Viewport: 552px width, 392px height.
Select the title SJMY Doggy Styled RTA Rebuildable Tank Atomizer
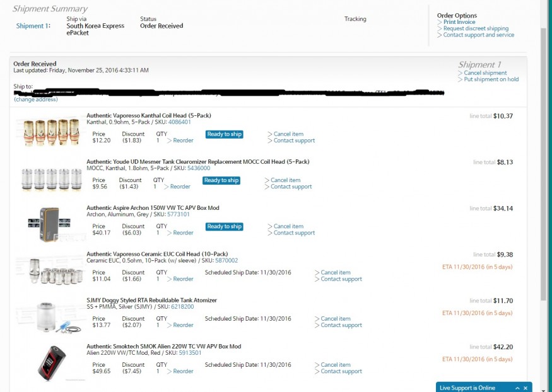click(x=152, y=300)
